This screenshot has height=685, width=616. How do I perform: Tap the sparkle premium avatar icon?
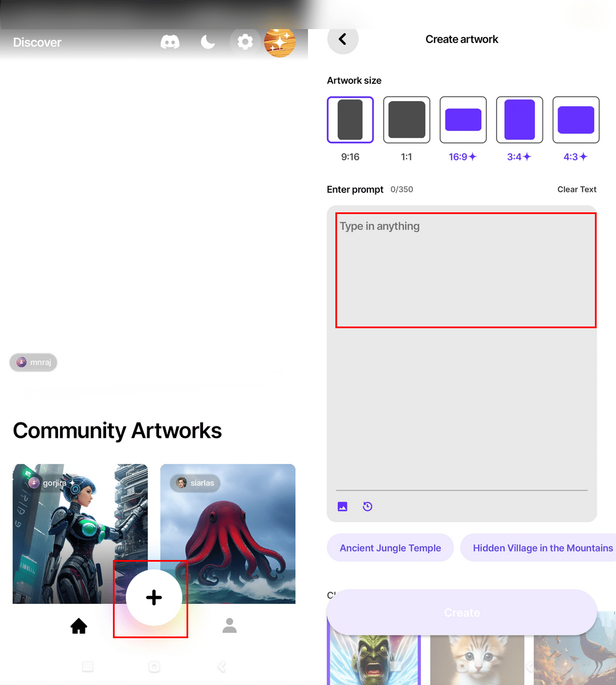tap(279, 42)
